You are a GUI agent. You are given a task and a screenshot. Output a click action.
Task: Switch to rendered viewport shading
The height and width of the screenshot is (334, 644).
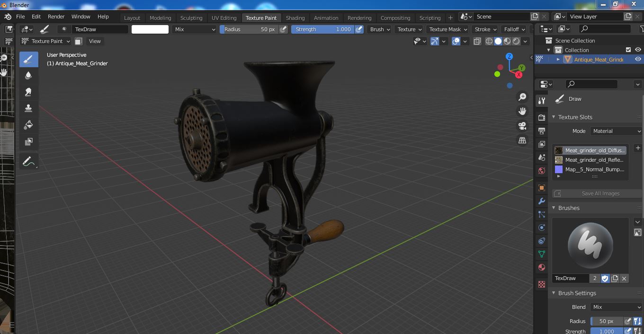516,41
